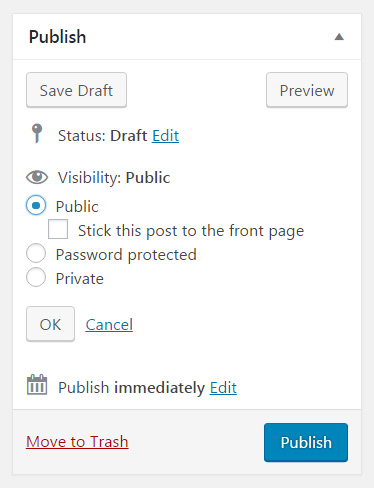Click the blue Publish button
This screenshot has height=488, width=374.
[306, 442]
